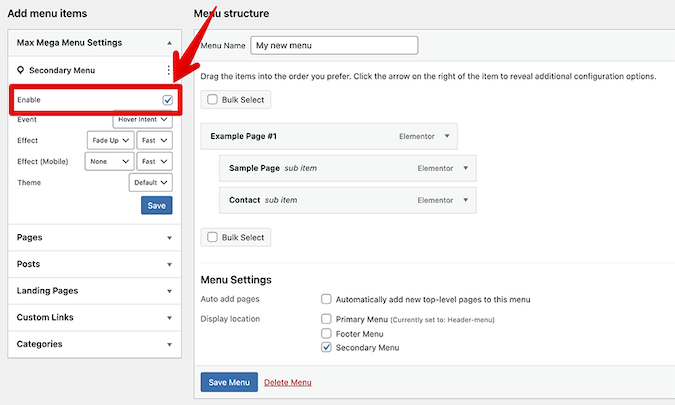Click the location pin icon beside Secondary Menu
The height and width of the screenshot is (405, 675).
(x=20, y=70)
